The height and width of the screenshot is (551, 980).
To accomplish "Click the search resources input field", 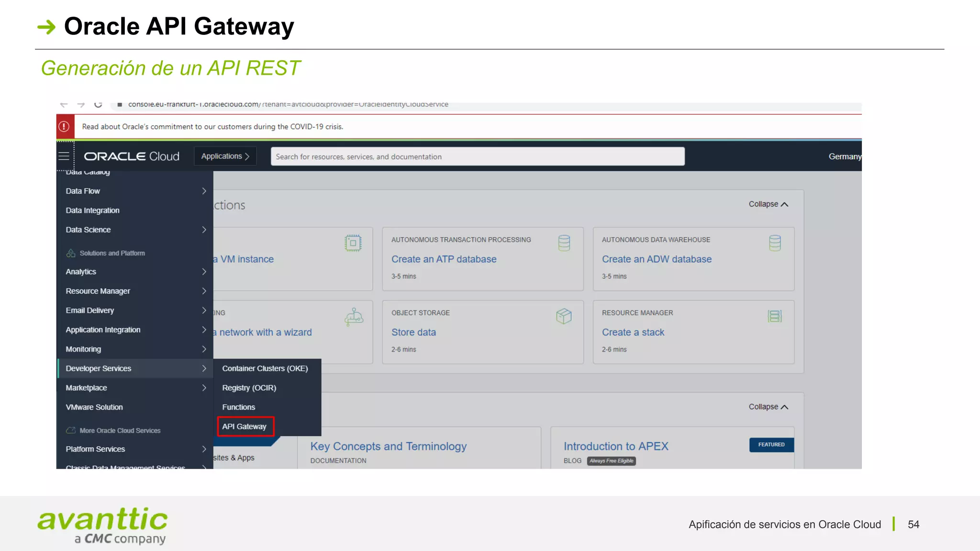I will click(478, 156).
